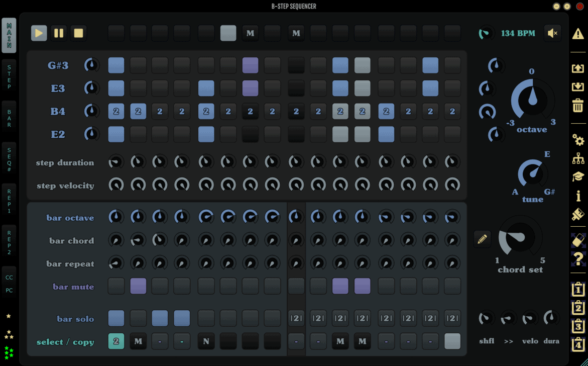Toggle bar solo for the first bar
The height and width of the screenshot is (366, 588).
coord(116,318)
